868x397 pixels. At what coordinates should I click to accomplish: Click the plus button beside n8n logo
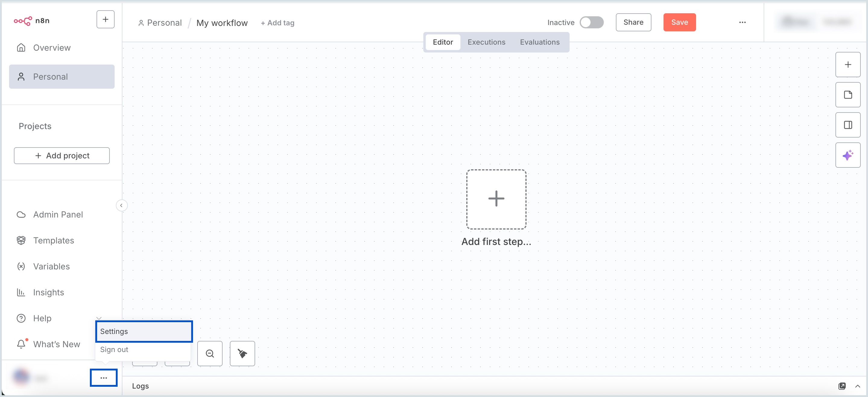coord(106,20)
